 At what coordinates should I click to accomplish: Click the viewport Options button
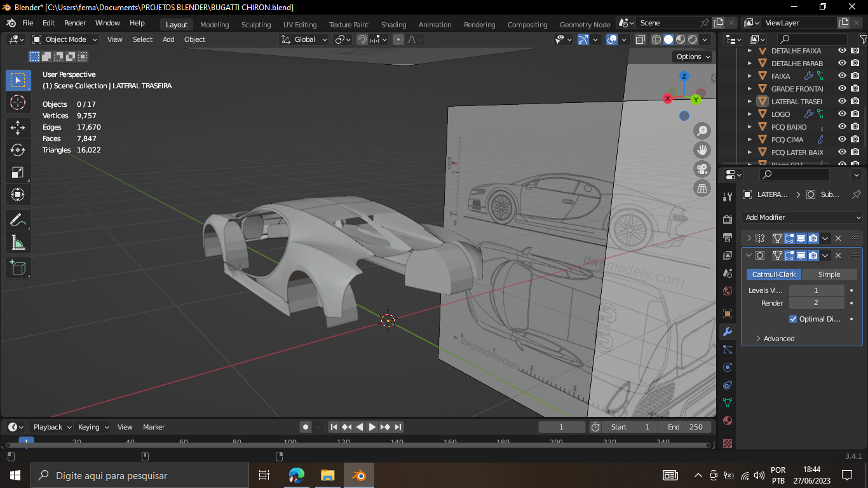[693, 57]
